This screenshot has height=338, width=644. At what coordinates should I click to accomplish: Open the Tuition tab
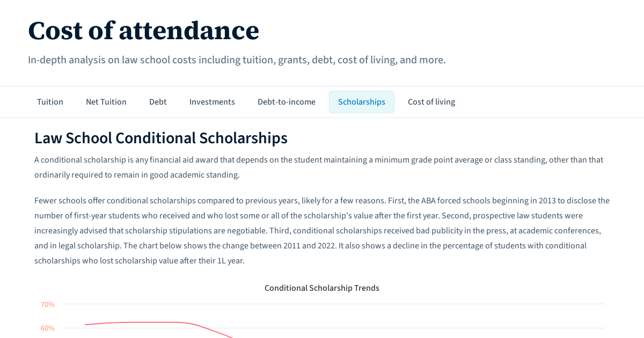click(50, 102)
